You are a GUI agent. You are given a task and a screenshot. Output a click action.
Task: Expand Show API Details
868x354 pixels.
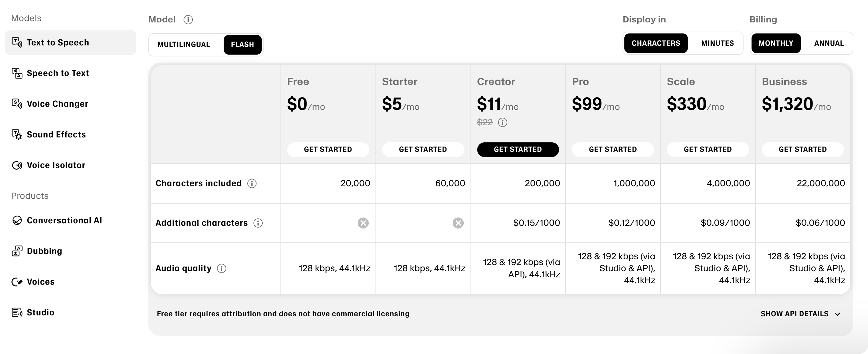794,314
